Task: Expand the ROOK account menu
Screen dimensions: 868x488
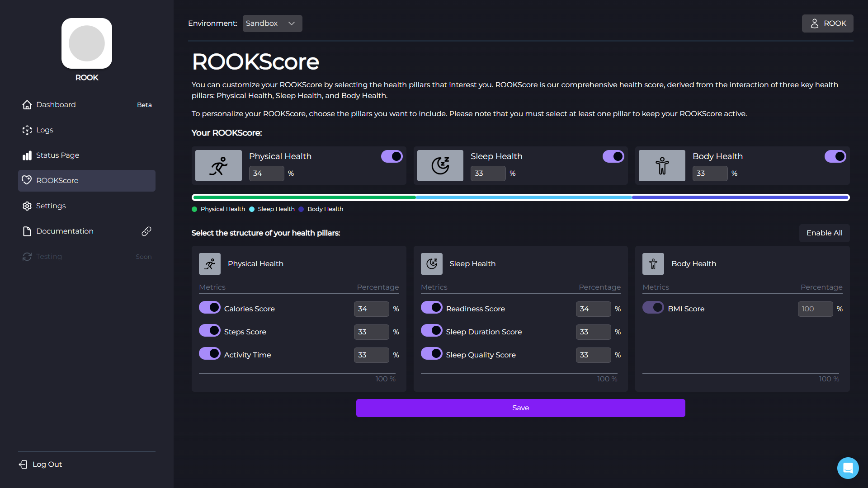Action: 827,23
